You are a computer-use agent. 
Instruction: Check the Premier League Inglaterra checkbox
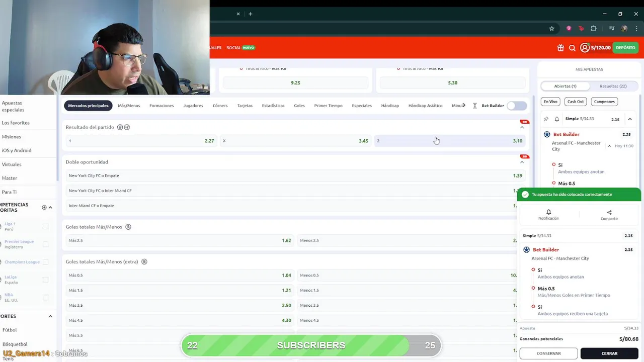pos(45,244)
